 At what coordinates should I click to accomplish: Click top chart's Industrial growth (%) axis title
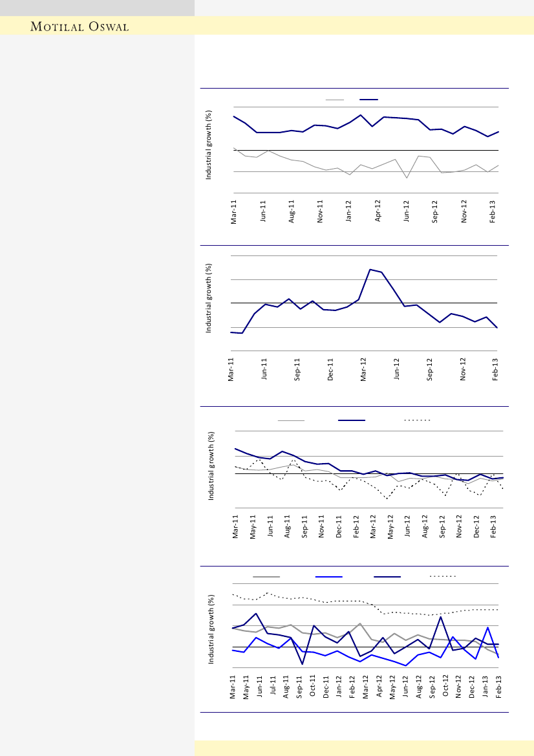pyautogui.click(x=209, y=146)
